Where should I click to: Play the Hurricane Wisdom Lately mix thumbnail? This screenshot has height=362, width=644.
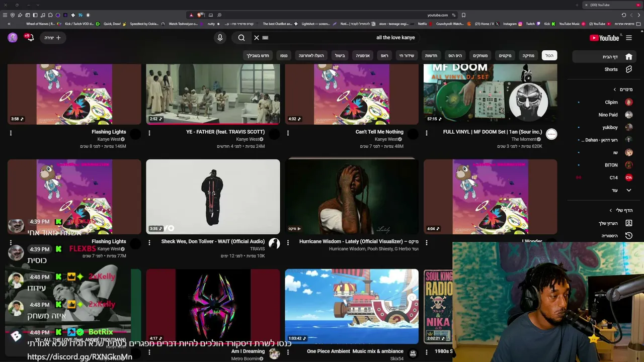click(352, 197)
